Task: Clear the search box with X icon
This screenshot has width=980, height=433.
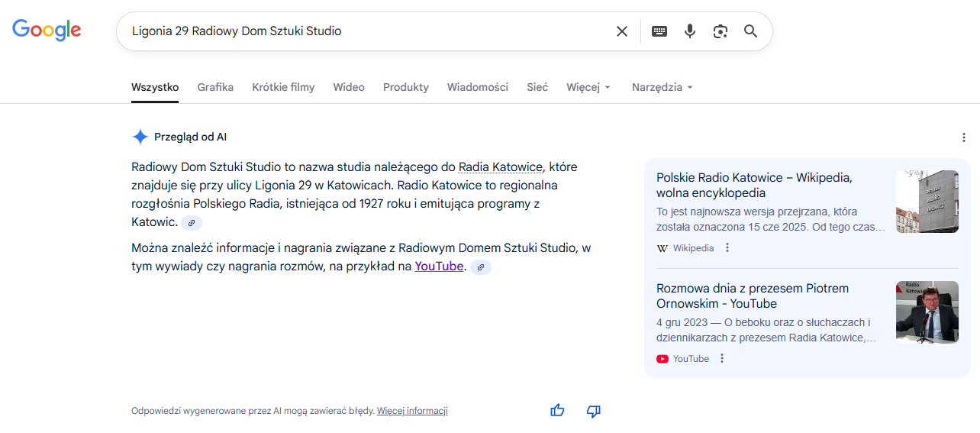Action: point(622,31)
